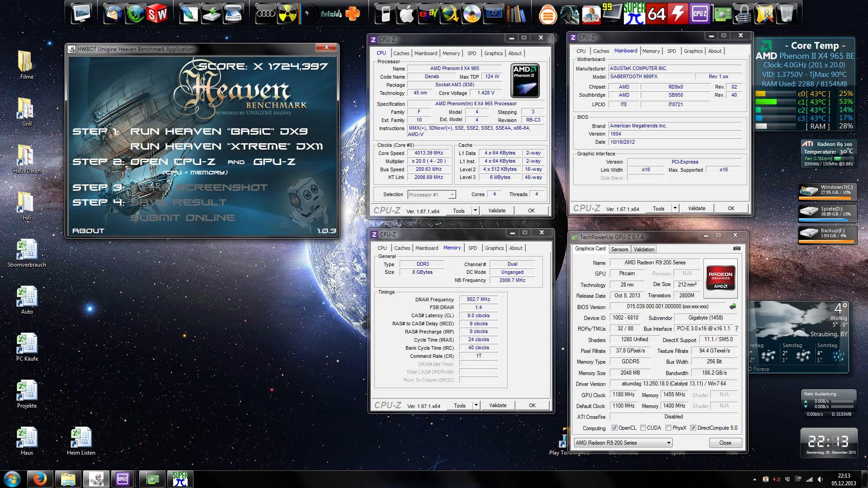Launch the red lightning bolt dock icon
This screenshot has width=868, height=488.
(678, 14)
